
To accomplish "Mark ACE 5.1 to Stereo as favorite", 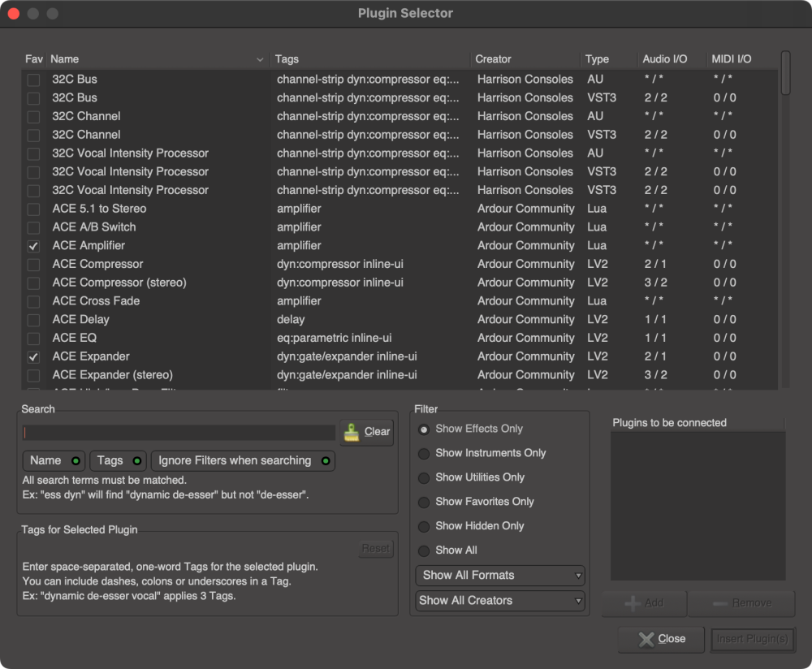I will pyautogui.click(x=33, y=209).
